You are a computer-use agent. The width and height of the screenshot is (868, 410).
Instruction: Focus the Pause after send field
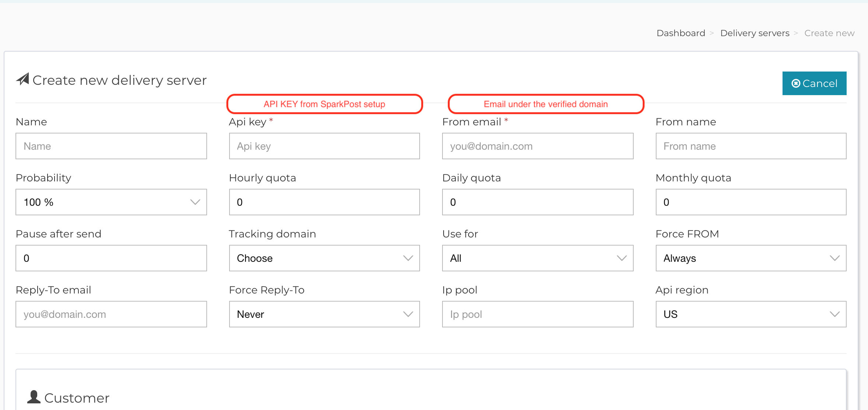(111, 258)
